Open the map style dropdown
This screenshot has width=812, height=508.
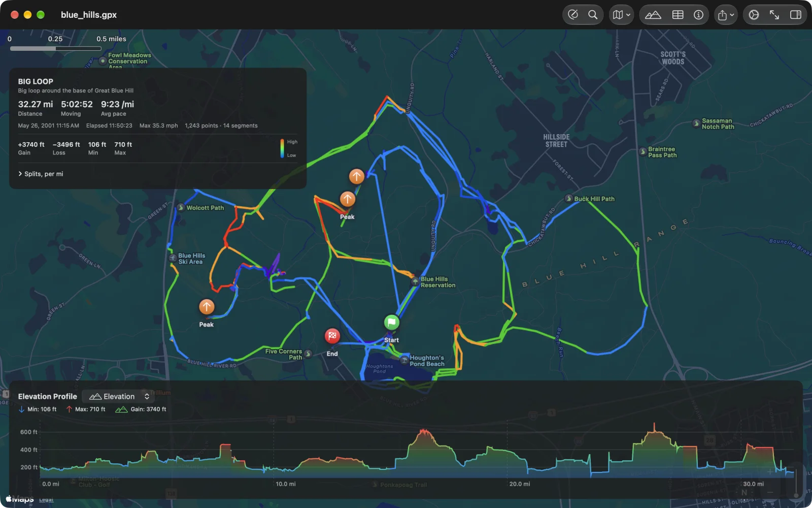621,15
